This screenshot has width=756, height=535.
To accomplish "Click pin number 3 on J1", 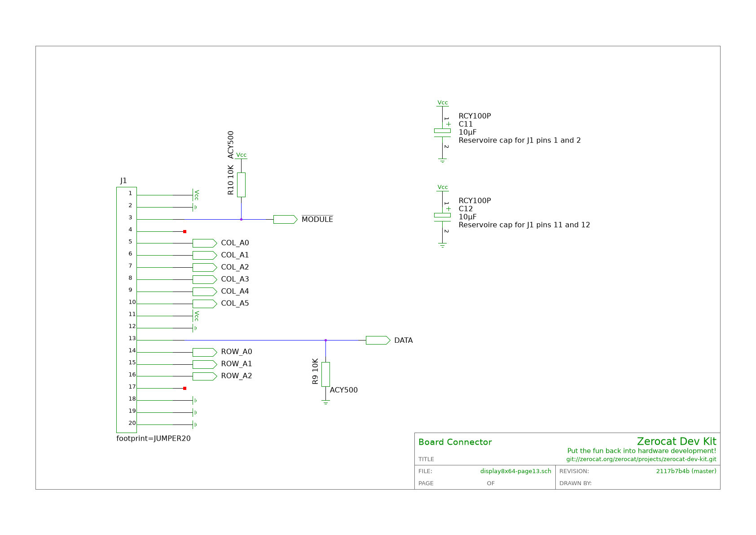I will point(131,217).
